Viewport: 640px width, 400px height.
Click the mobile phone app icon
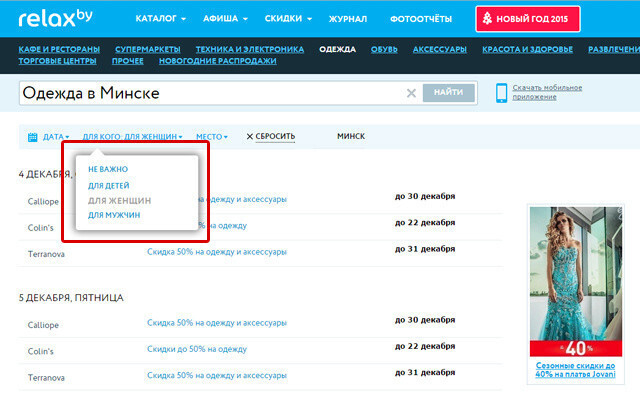tap(503, 93)
